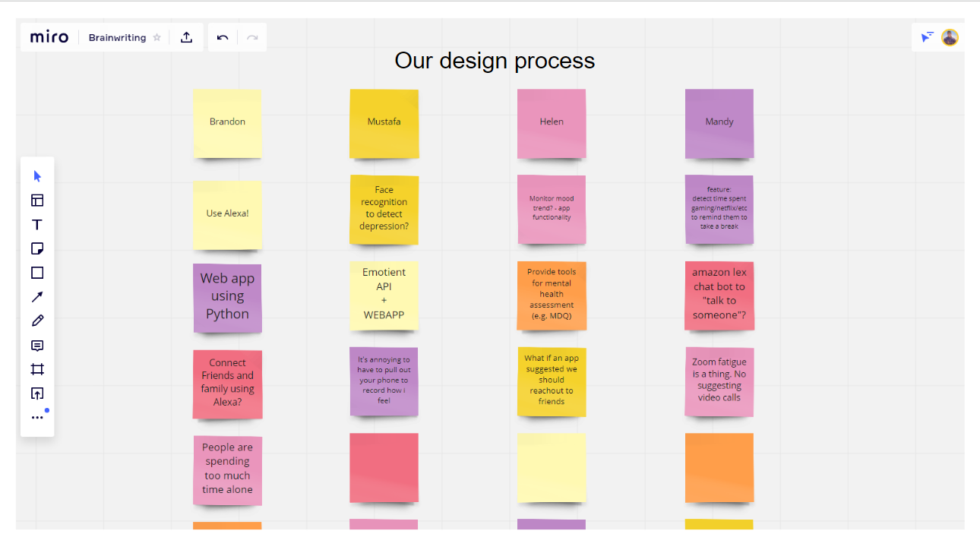The image size is (980, 553).
Task: Select the Sticky note tool
Action: tap(37, 248)
